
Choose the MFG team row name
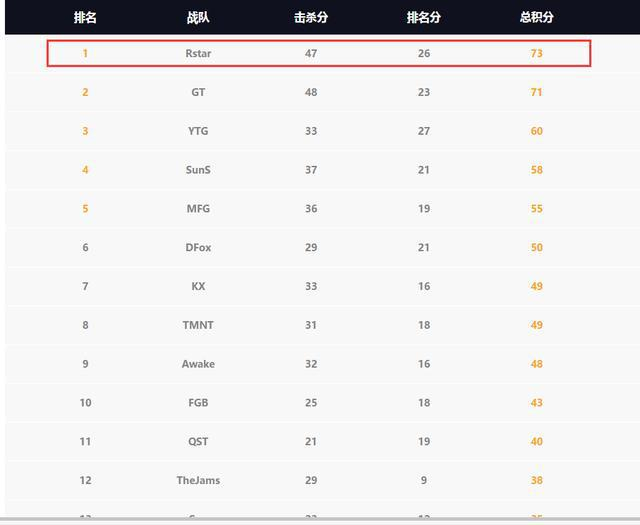198,209
